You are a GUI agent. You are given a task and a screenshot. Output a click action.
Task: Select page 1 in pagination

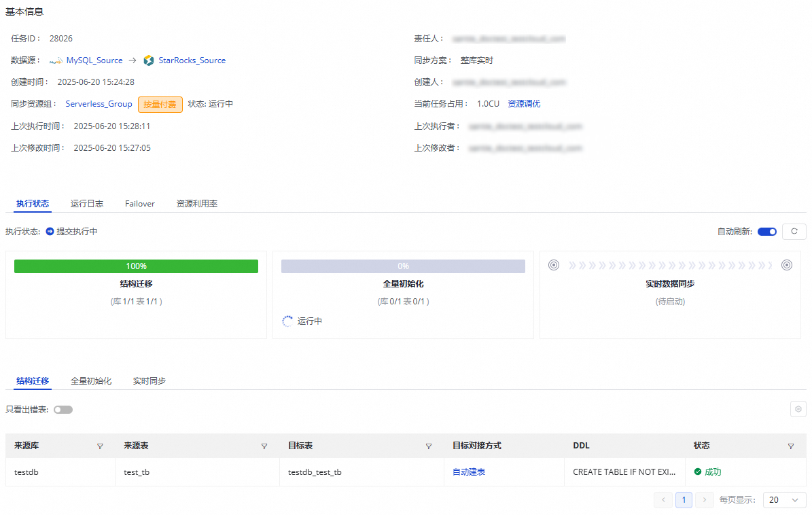[x=684, y=500]
